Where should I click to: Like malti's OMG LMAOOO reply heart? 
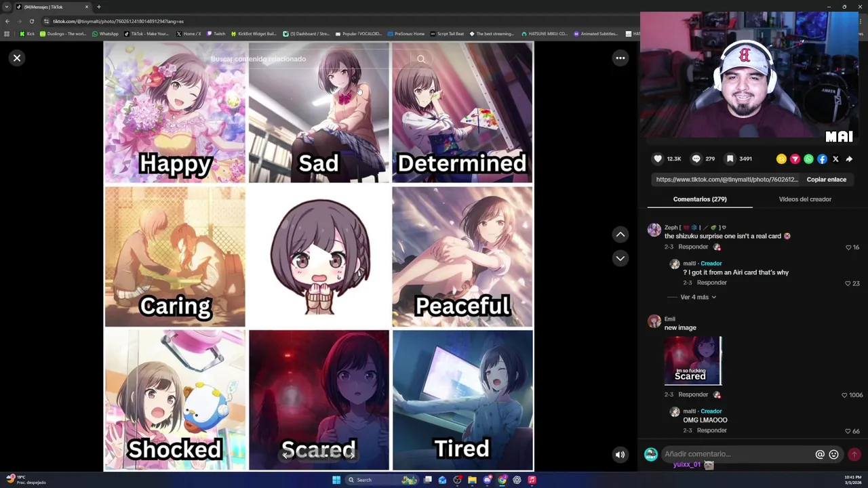point(848,431)
